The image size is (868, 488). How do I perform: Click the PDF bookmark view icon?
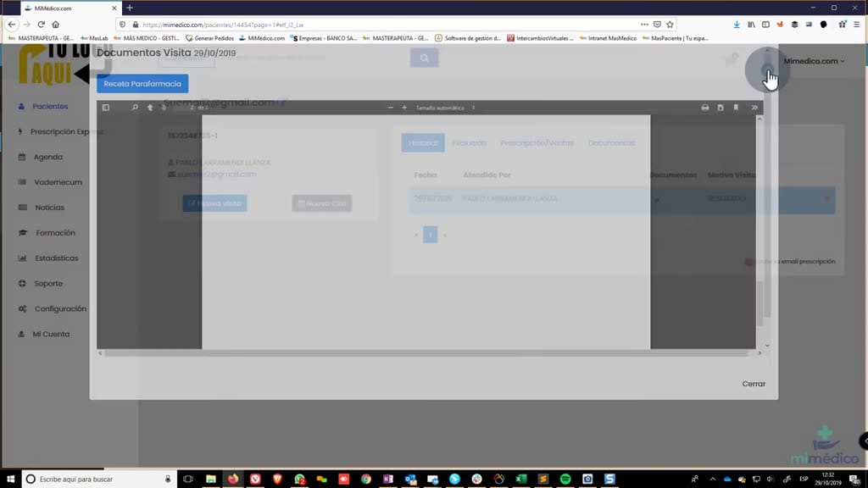(x=736, y=108)
